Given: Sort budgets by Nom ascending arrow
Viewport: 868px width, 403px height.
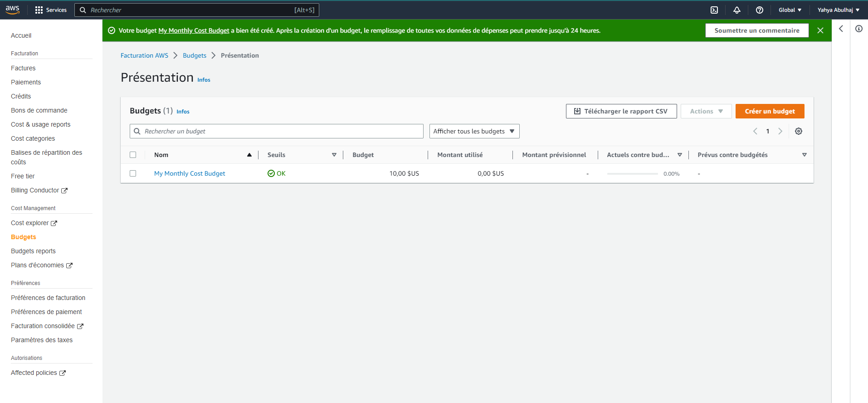Looking at the screenshot, I should point(249,155).
